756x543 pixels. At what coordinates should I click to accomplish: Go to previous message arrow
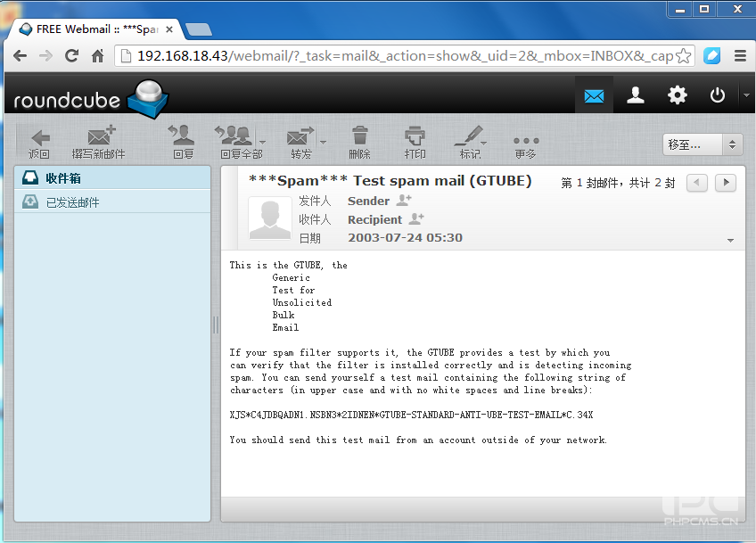tap(696, 183)
